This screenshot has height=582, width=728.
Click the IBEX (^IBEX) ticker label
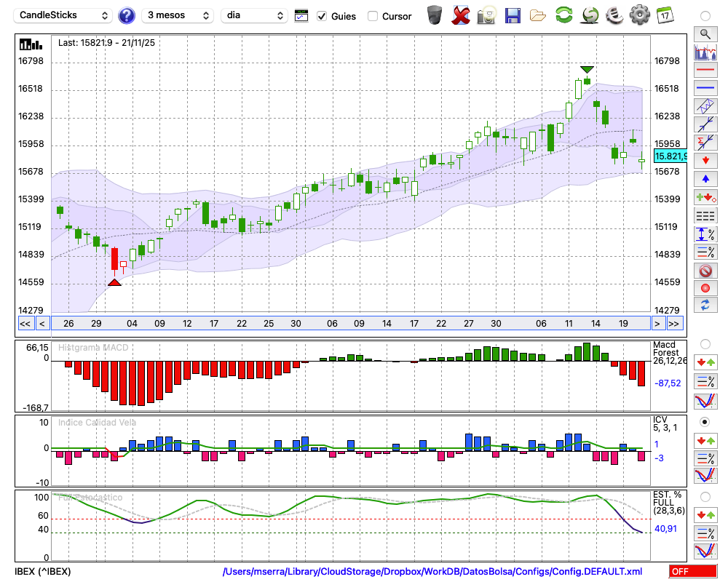pyautogui.click(x=43, y=571)
